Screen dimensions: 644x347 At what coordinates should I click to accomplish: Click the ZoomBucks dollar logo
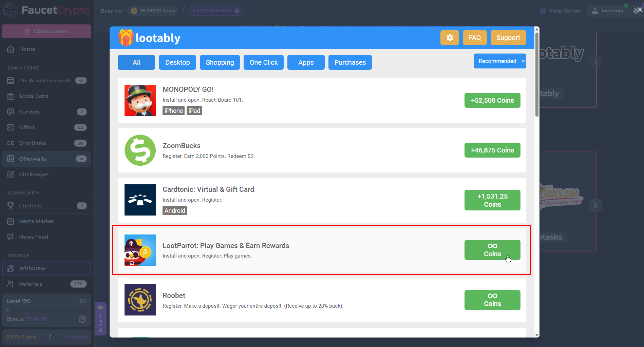140,150
